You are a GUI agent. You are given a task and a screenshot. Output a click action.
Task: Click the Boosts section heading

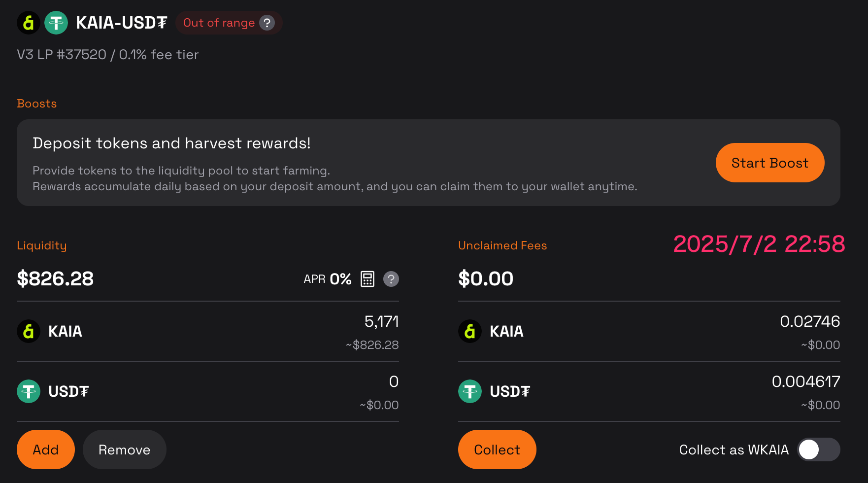(x=37, y=103)
